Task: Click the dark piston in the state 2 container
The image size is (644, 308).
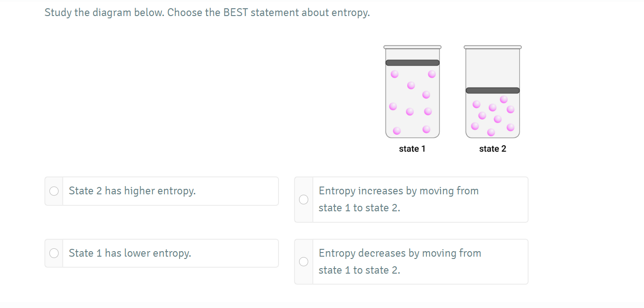Action: pyautogui.click(x=492, y=90)
